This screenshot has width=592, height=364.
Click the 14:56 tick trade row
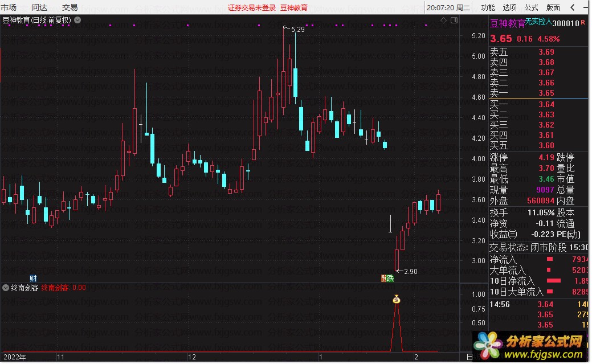click(x=538, y=304)
